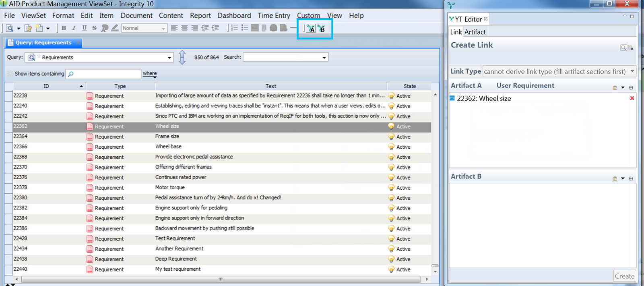644x286 pixels.
Task: Open the Time Entry menu
Action: click(274, 15)
